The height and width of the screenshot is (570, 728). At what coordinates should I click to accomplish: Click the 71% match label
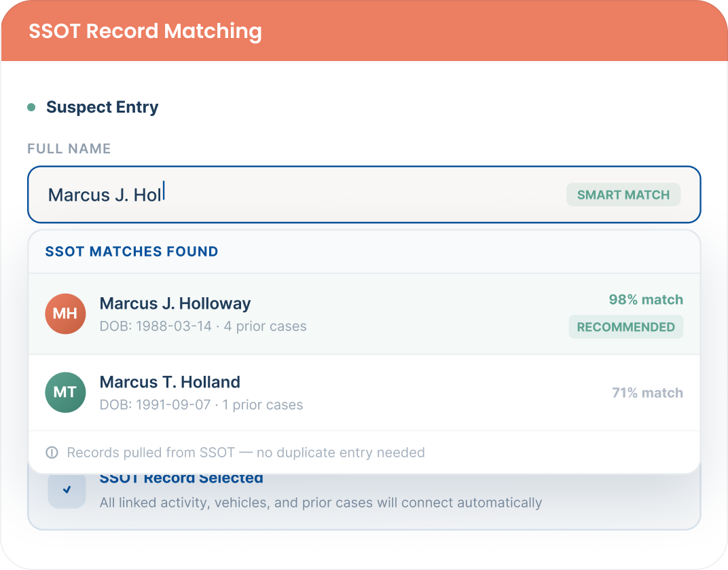tap(647, 393)
